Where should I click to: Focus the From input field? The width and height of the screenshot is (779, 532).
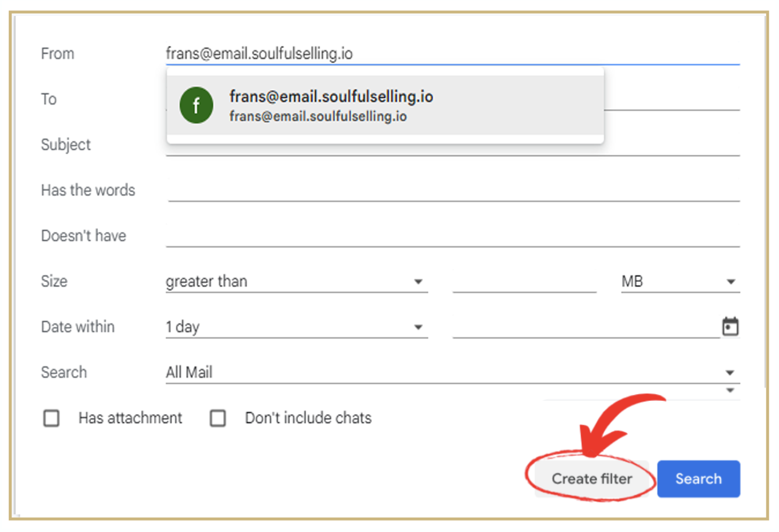(x=452, y=53)
